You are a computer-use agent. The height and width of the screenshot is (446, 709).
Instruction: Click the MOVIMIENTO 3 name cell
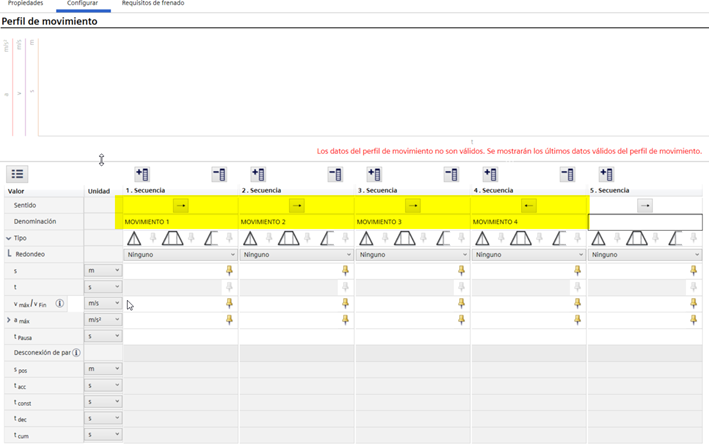412,221
